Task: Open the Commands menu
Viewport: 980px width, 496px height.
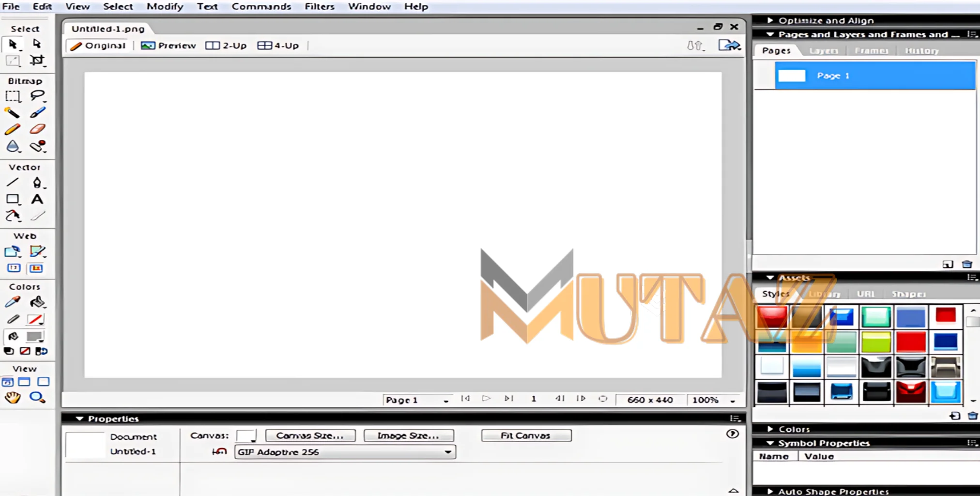Action: [x=261, y=7]
